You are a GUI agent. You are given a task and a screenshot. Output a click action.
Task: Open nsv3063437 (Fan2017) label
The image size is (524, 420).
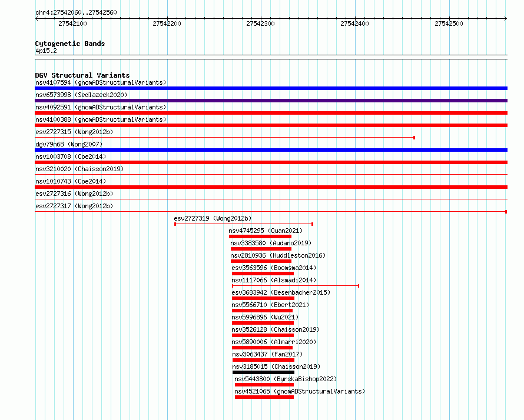pyautogui.click(x=267, y=354)
